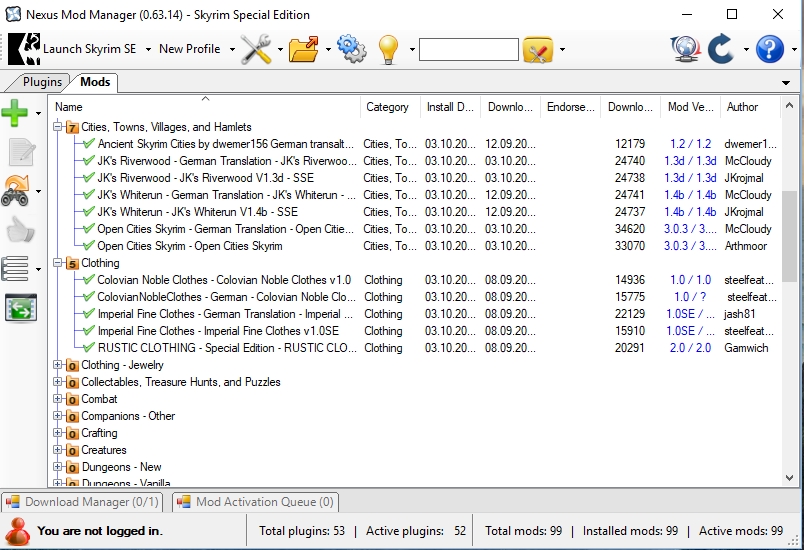The height and width of the screenshot is (550, 804).
Task: Switch to the Plugins tab
Action: (x=42, y=82)
